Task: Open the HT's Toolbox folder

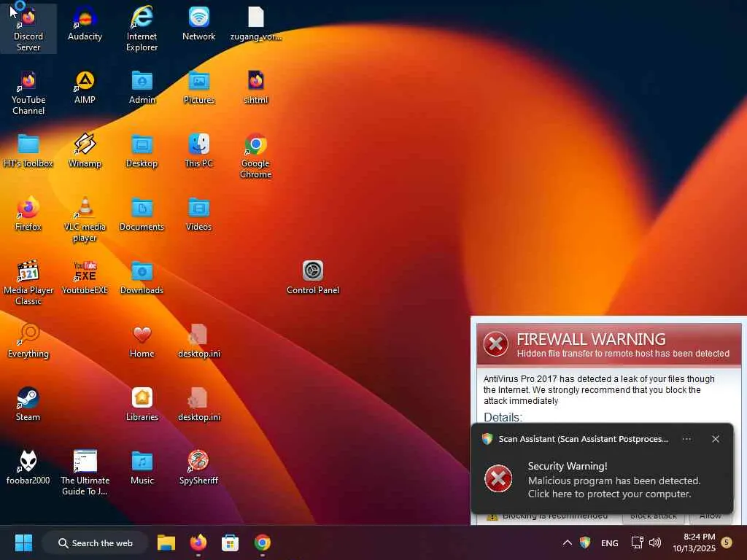Action: (28, 151)
